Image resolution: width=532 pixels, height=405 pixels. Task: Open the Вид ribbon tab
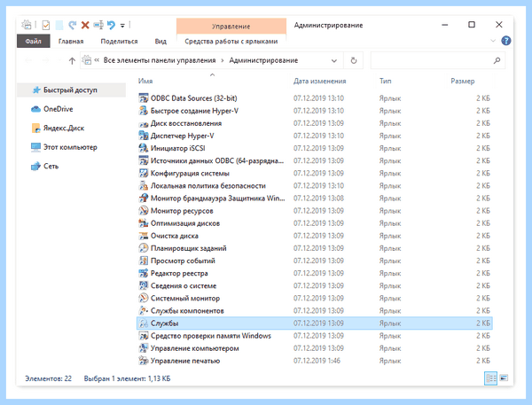[x=160, y=41]
